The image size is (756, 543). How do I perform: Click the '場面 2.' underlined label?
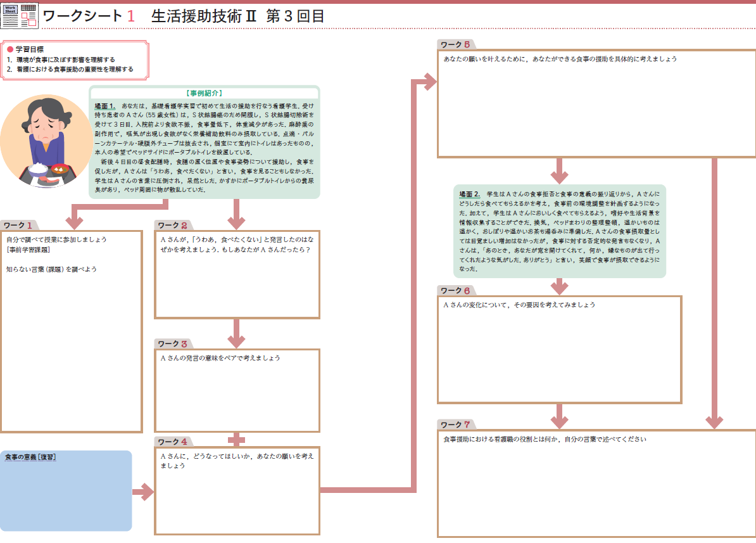click(x=470, y=194)
